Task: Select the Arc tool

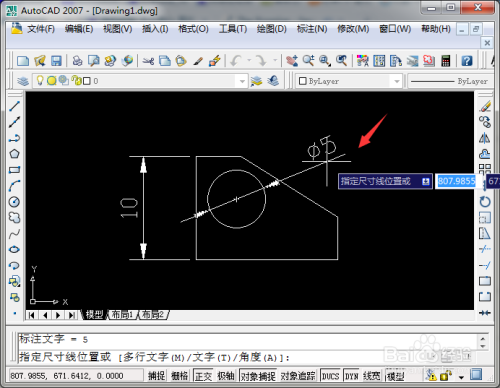Action: (x=14, y=186)
